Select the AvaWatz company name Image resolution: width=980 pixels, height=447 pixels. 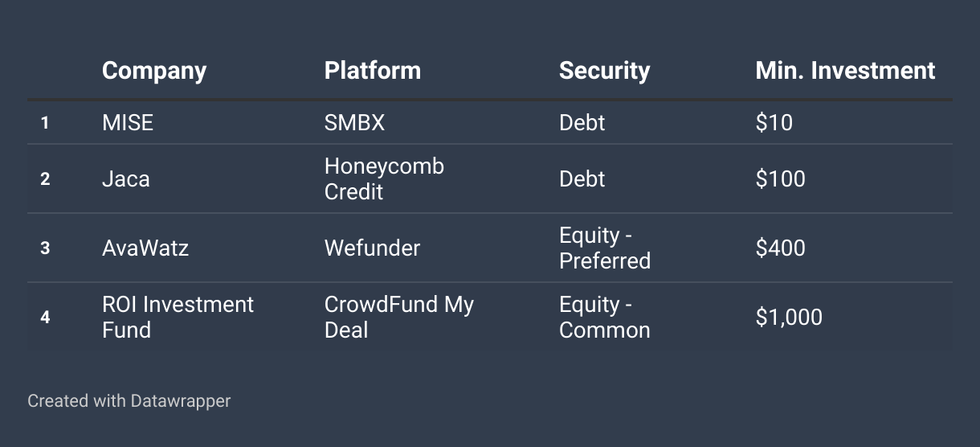point(145,248)
